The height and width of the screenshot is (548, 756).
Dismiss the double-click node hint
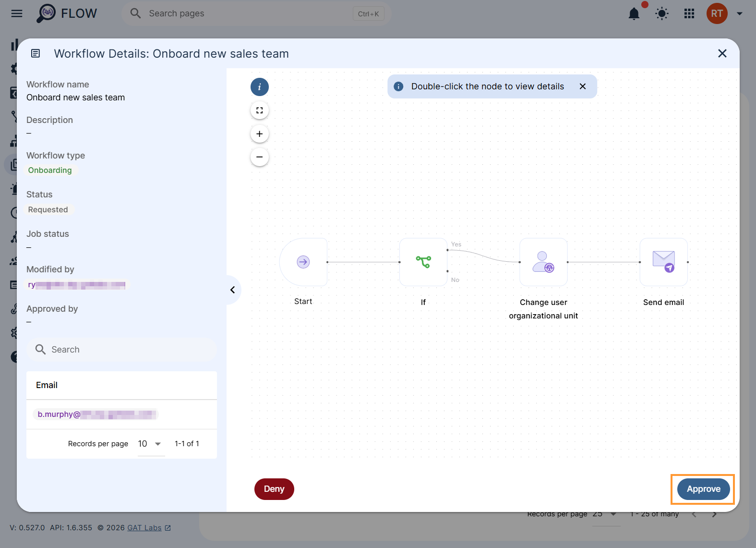point(583,86)
